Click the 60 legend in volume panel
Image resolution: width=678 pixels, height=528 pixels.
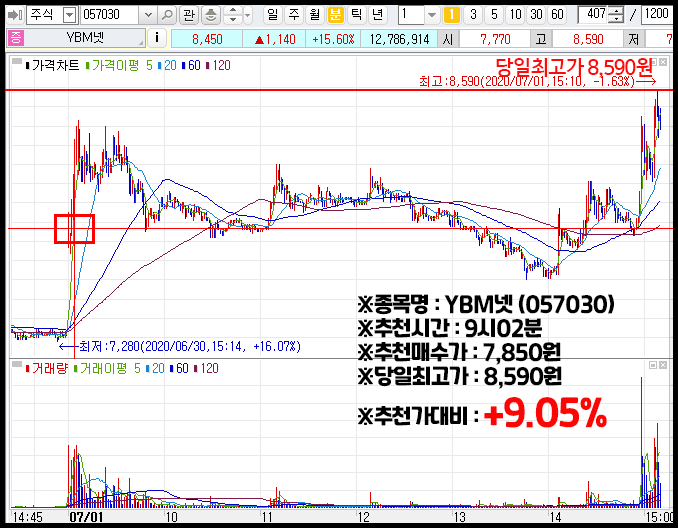(179, 368)
